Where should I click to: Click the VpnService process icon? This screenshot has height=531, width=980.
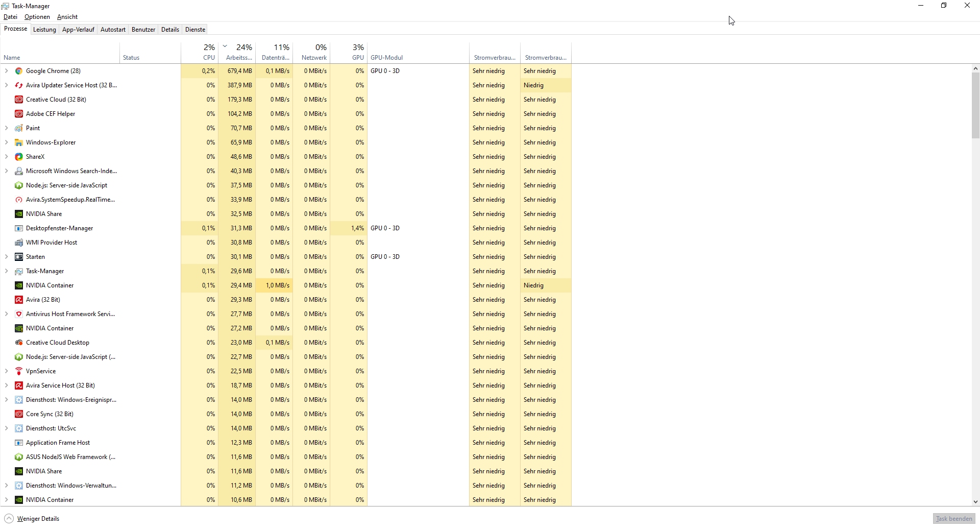(19, 371)
